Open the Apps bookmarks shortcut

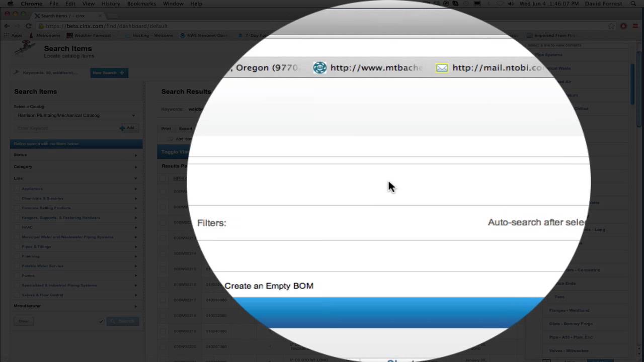[13, 36]
